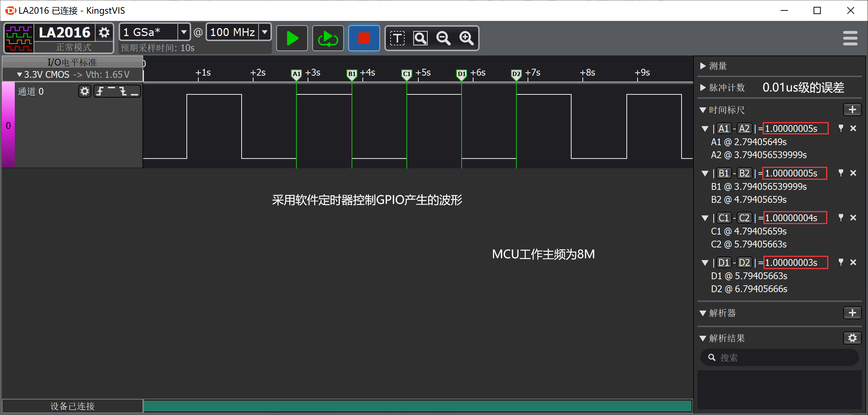
Task: Open sample rate 100 MHz dropdown
Action: tap(265, 32)
